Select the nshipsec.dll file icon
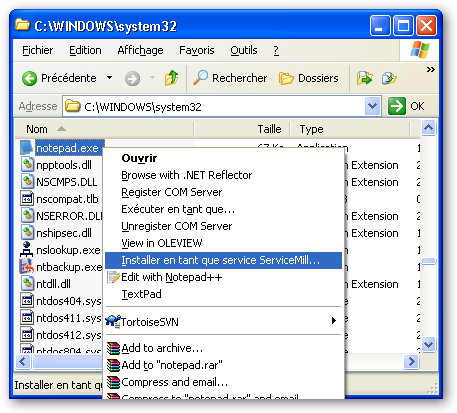The height and width of the screenshot is (413, 457). [27, 233]
